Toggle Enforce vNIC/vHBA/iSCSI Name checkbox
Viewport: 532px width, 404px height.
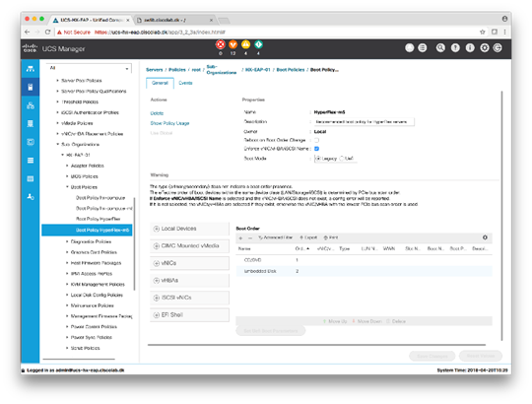coord(316,149)
